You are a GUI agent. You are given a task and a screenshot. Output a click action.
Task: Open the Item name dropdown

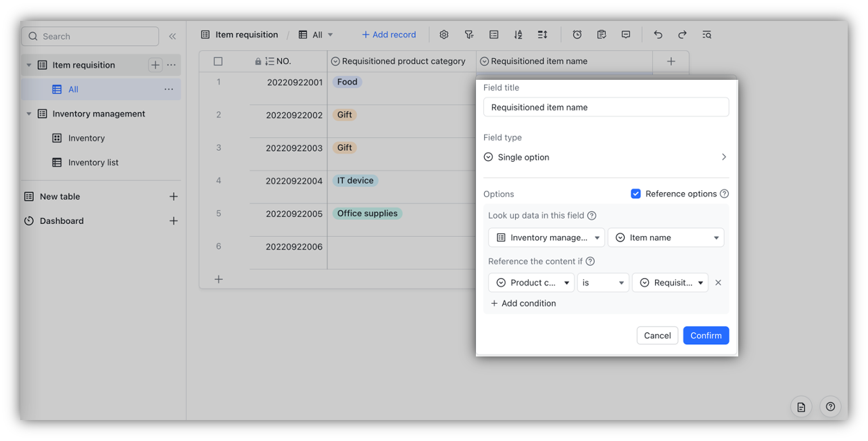pos(666,237)
